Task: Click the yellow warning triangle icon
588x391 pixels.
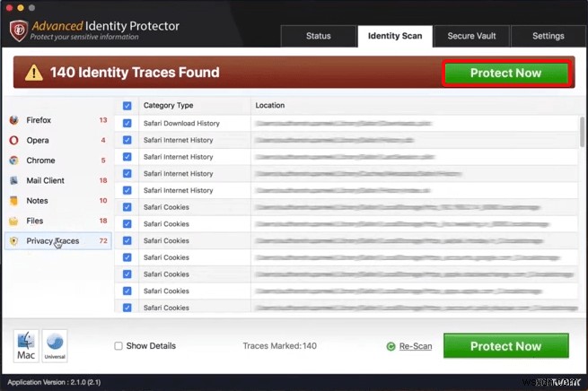Action: coord(33,74)
